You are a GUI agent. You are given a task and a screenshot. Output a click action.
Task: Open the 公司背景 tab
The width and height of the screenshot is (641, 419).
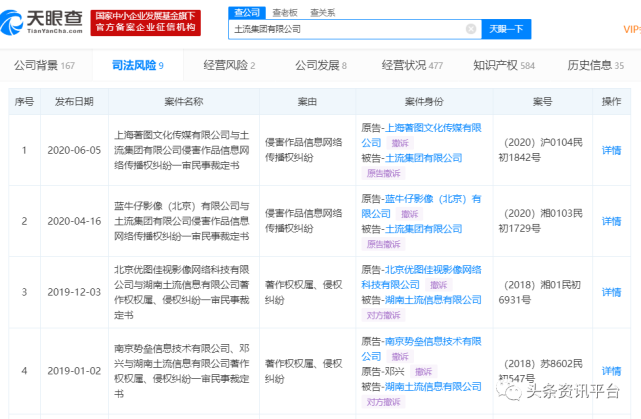point(44,65)
